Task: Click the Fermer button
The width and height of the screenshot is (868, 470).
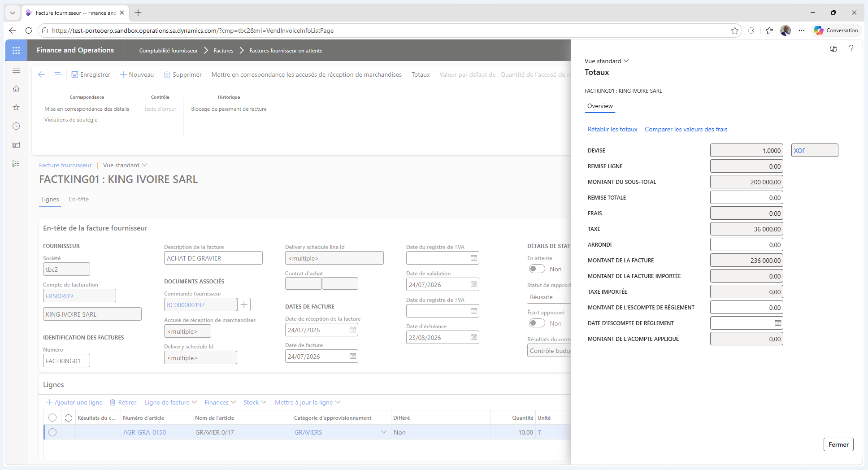Action: pos(838,444)
